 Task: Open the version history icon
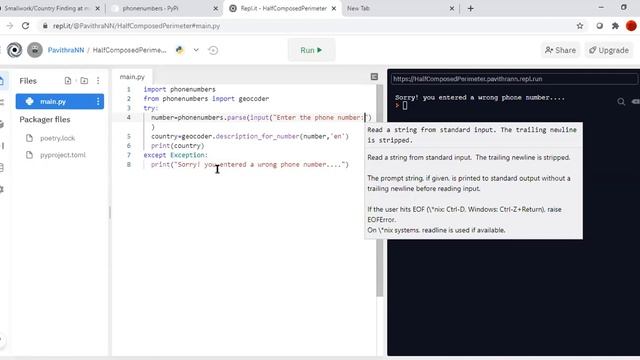pyautogui.click(x=213, y=50)
